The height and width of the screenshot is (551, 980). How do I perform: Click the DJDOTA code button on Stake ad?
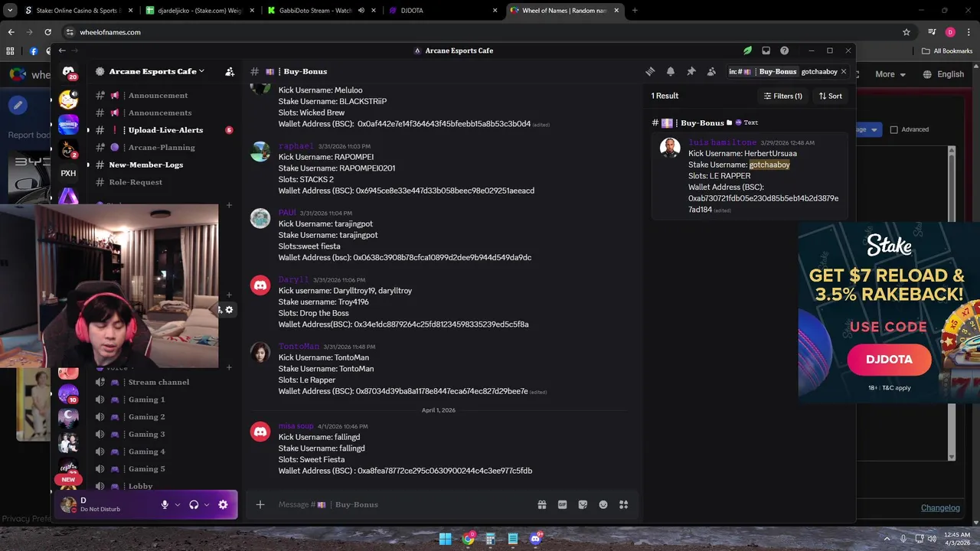tap(889, 359)
